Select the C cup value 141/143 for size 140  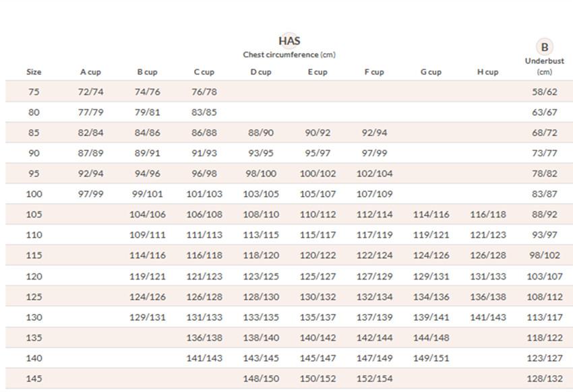[x=204, y=358]
